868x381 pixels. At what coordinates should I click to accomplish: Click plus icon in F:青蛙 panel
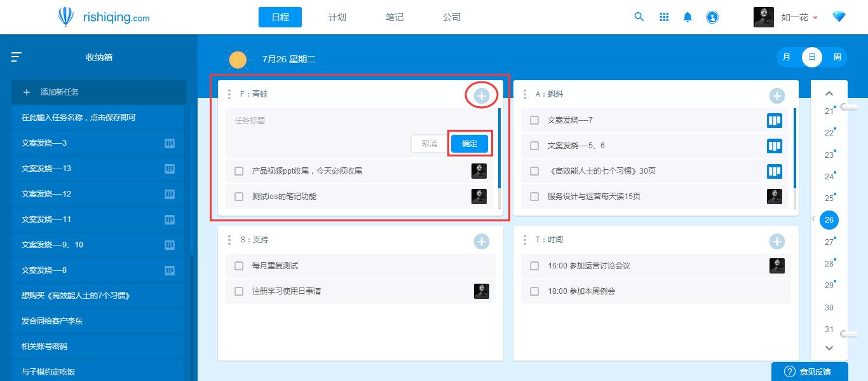tap(482, 95)
